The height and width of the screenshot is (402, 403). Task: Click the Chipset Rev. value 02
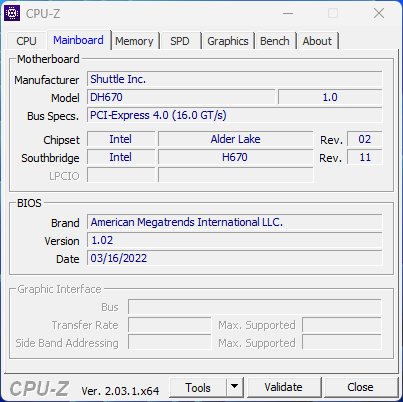coord(365,139)
